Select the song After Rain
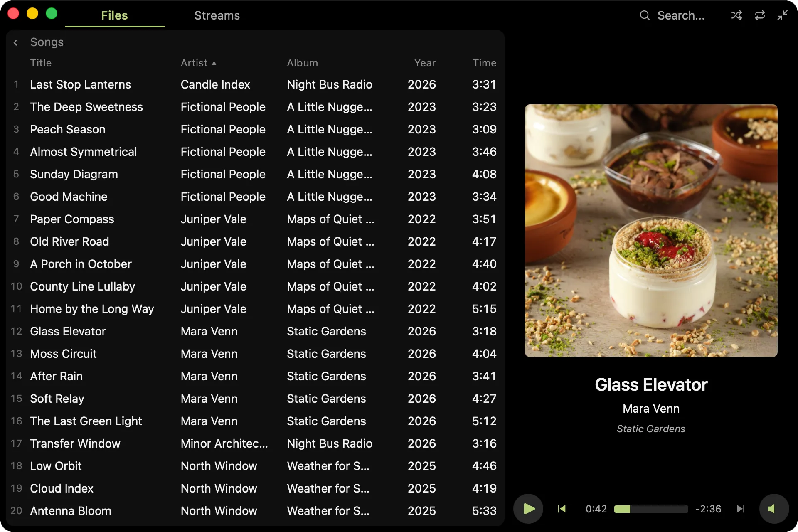Viewport: 798px width, 532px height. coord(255,377)
